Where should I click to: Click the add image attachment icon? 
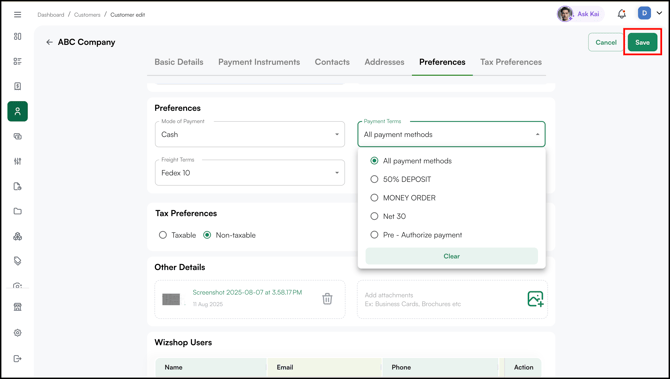tap(535, 299)
